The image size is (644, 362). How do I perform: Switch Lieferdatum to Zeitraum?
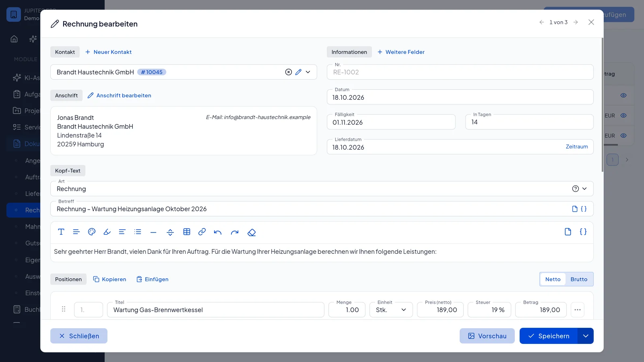577,147
